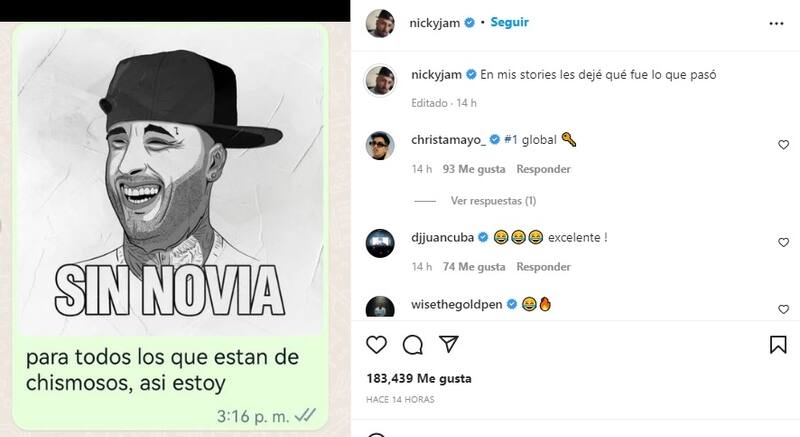
Task: Like christamayo_ comment with its heart
Action: point(783,145)
